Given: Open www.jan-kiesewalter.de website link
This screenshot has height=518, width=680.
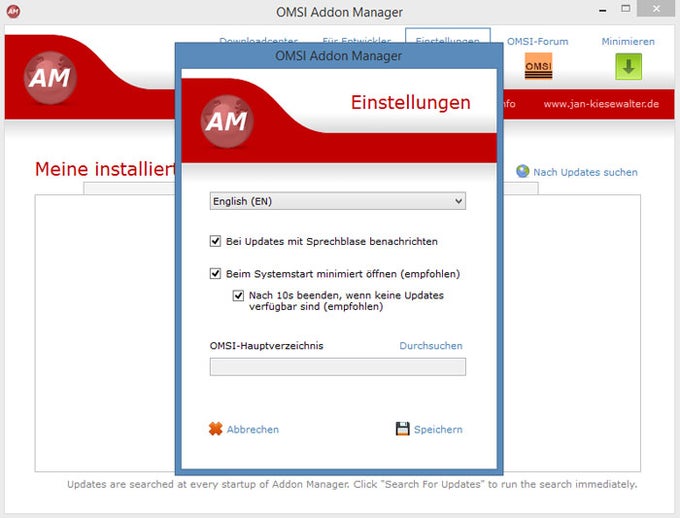Looking at the screenshot, I should pos(601,104).
